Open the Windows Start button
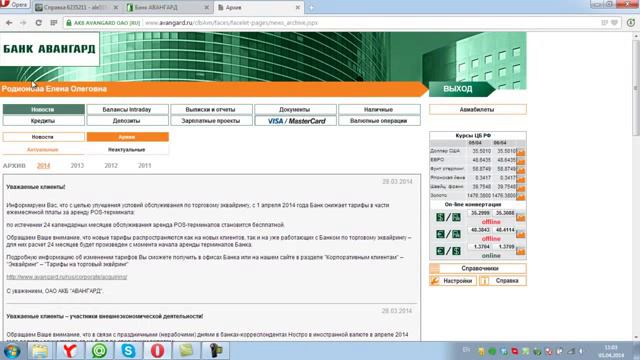 [x=12, y=351]
